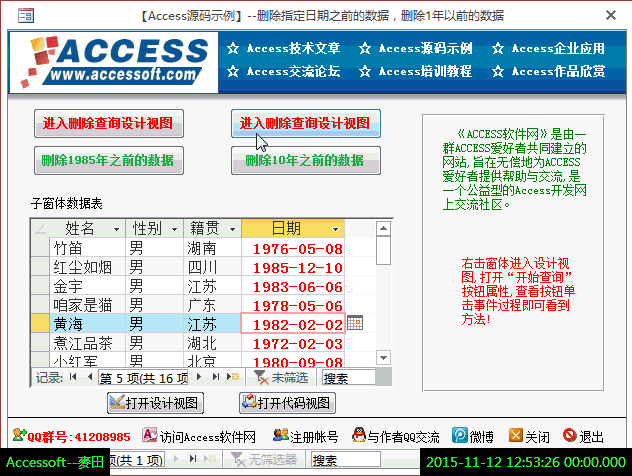Click date cell 1976-05-08
The height and width of the screenshot is (476, 632).
point(293,248)
